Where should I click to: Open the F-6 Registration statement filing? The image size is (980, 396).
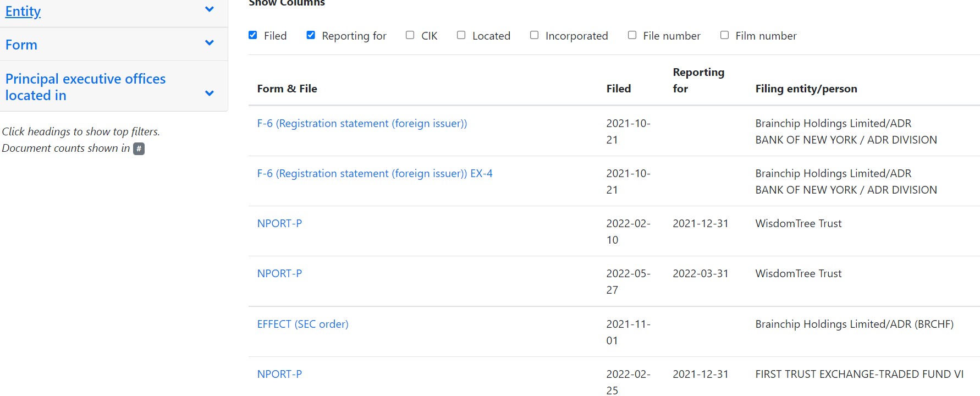click(x=362, y=124)
